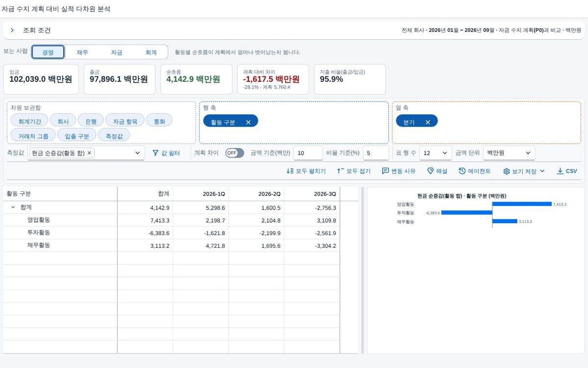
Task: Click the 투자활동 chart bar
Action: point(466,212)
